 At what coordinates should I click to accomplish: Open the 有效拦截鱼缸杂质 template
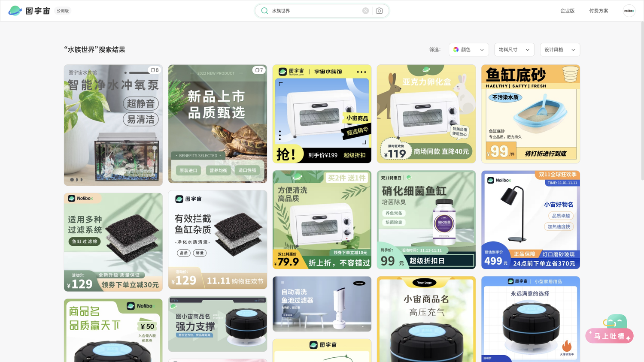click(218, 240)
